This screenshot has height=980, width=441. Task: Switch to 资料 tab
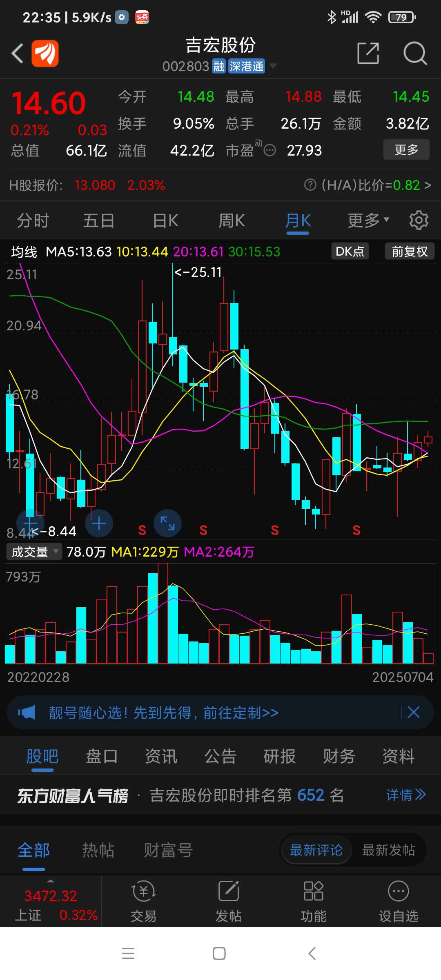click(x=399, y=756)
